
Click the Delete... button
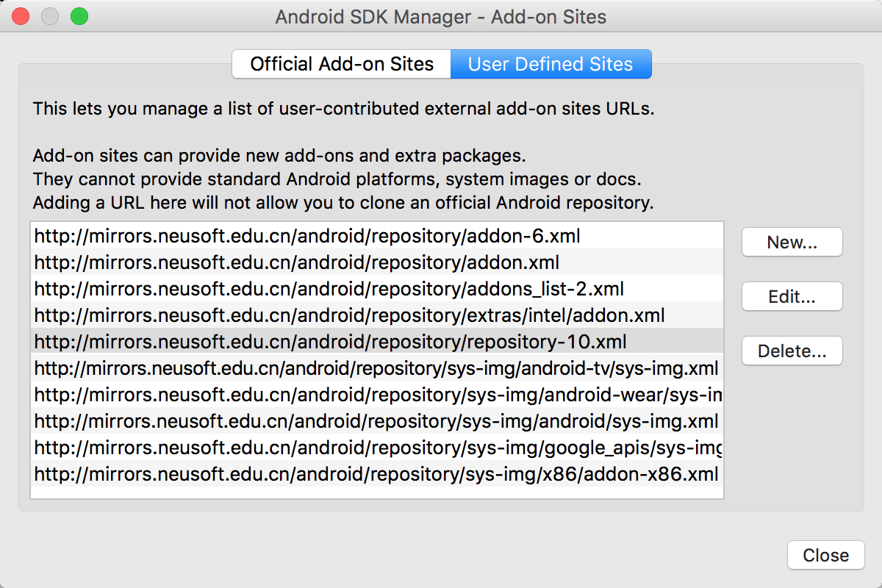pos(792,351)
